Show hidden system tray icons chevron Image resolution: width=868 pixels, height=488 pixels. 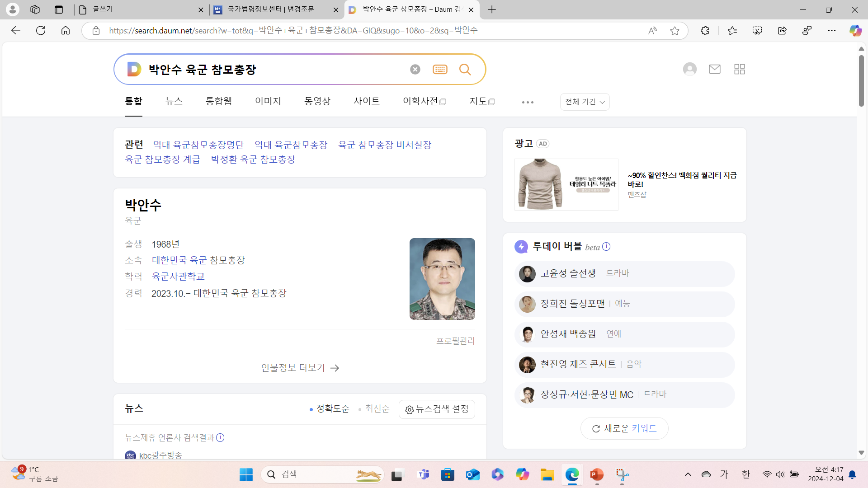[688, 474]
